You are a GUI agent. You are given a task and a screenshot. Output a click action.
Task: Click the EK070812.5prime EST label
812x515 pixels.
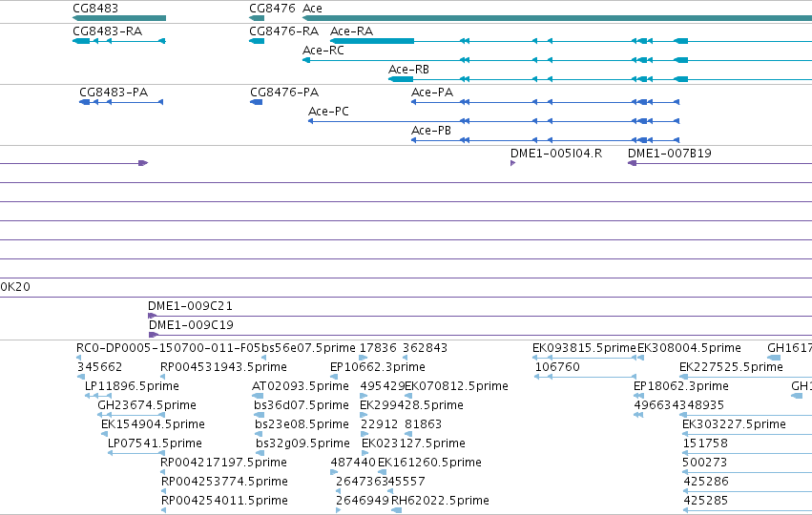click(457, 386)
